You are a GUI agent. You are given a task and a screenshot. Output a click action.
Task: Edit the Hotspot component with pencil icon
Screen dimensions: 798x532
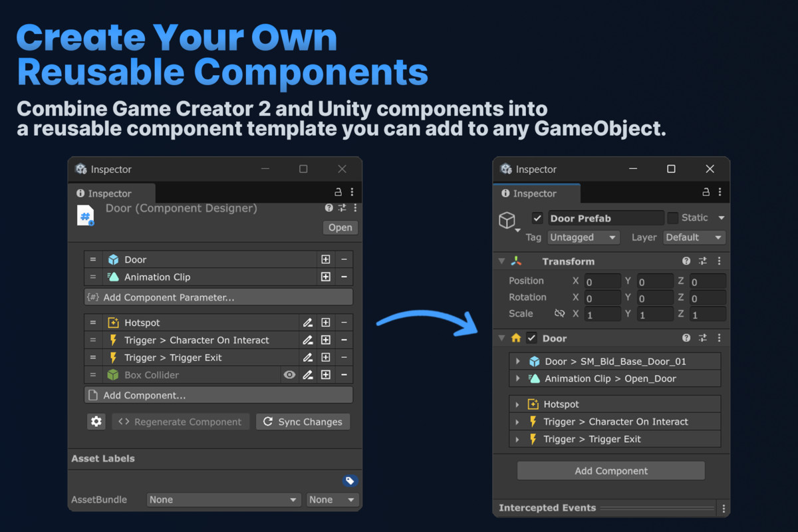coord(307,323)
